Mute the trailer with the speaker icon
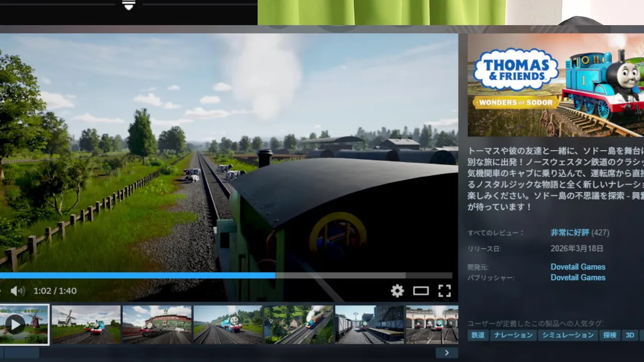The height and width of the screenshot is (362, 644). 18,291
